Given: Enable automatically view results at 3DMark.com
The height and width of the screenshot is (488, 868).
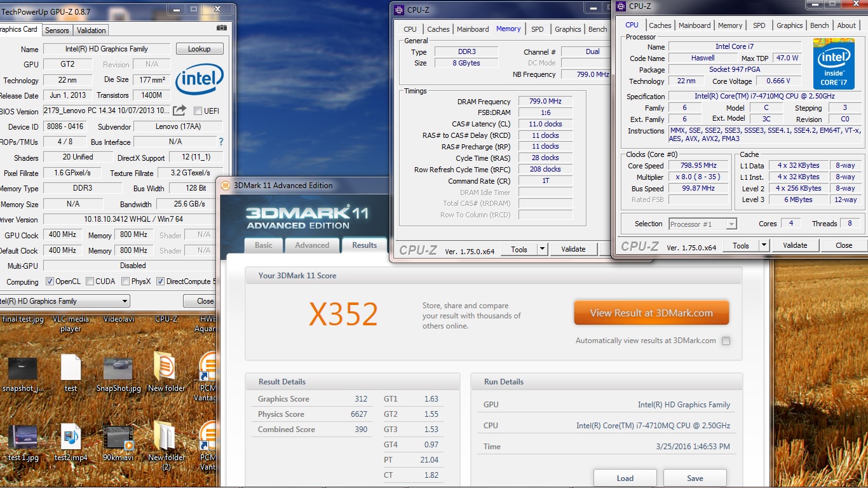Looking at the screenshot, I should pyautogui.click(x=726, y=341).
